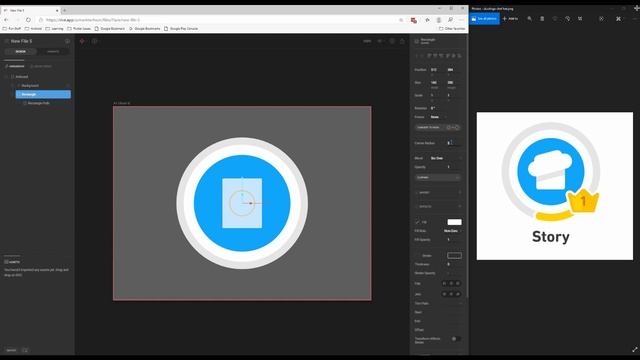Open the Google Play Console bookmark

point(181,29)
